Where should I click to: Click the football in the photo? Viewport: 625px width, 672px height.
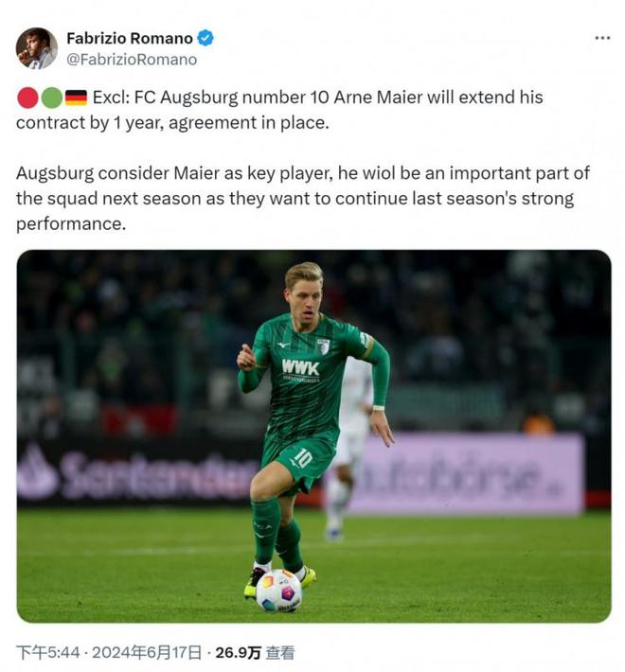click(x=279, y=591)
